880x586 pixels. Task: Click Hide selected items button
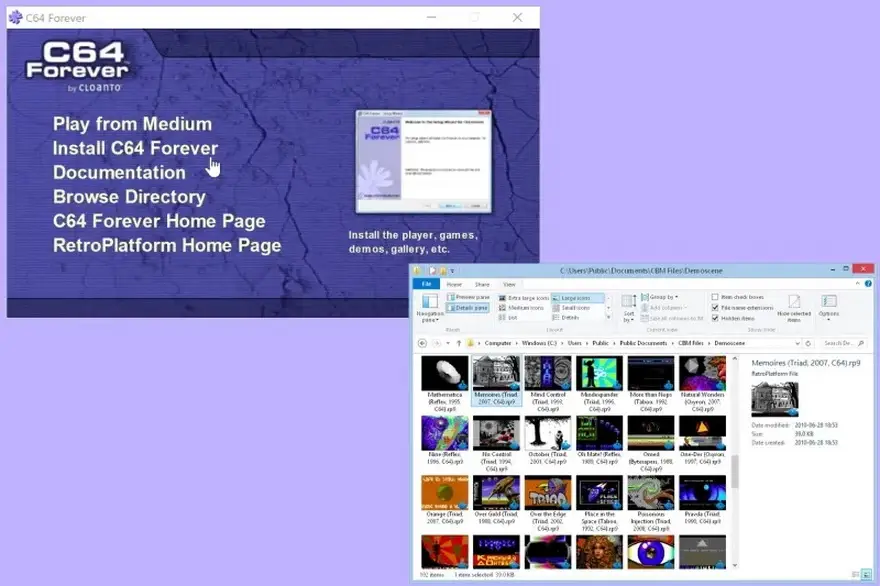(794, 308)
